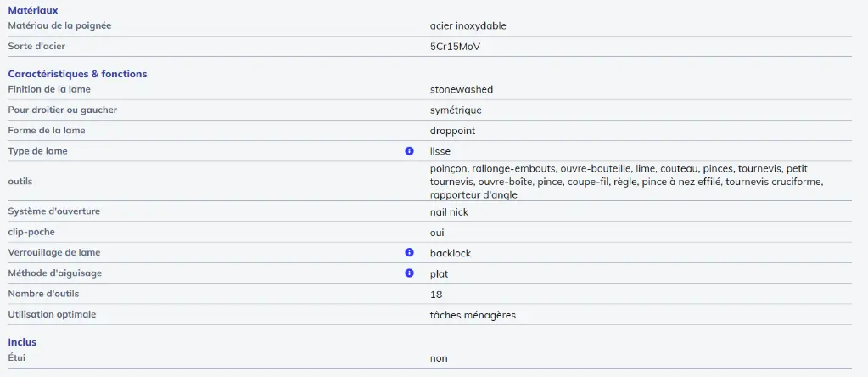This screenshot has height=377, width=868.
Task: Select the Sorte d'acier row label
Action: (36, 47)
